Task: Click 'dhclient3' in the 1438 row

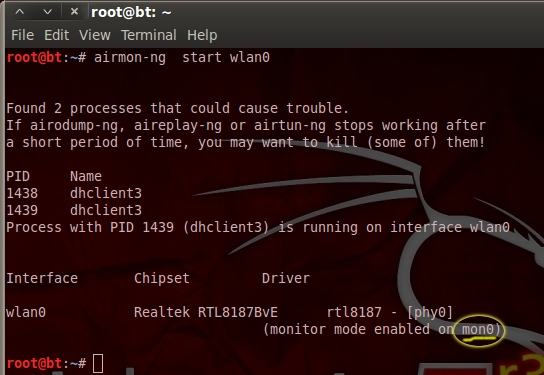Action: [106, 193]
